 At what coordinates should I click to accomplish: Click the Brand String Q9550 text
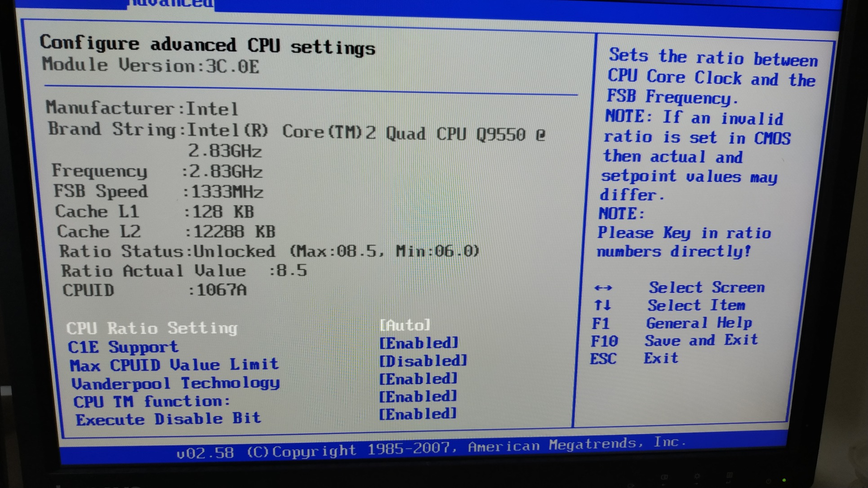coord(500,134)
